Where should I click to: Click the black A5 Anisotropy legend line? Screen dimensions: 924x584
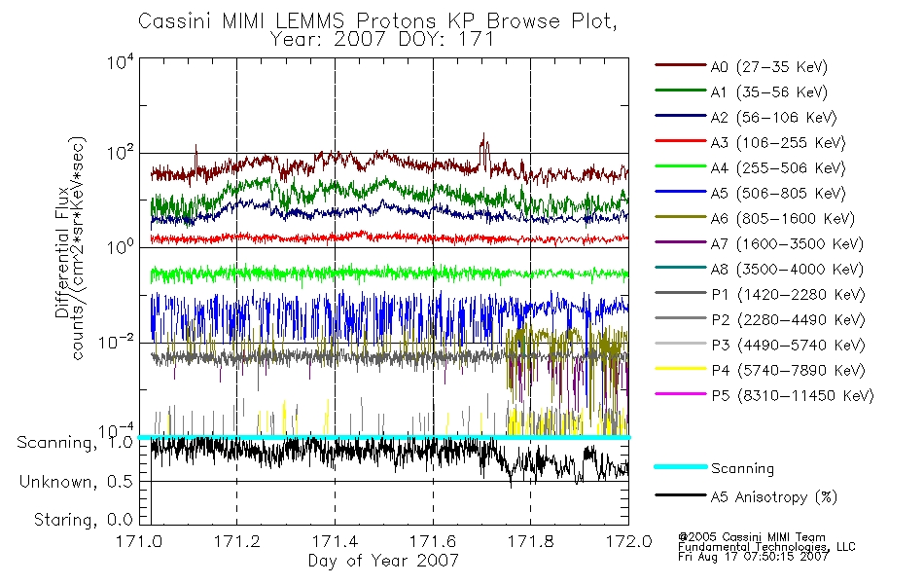[681, 495]
